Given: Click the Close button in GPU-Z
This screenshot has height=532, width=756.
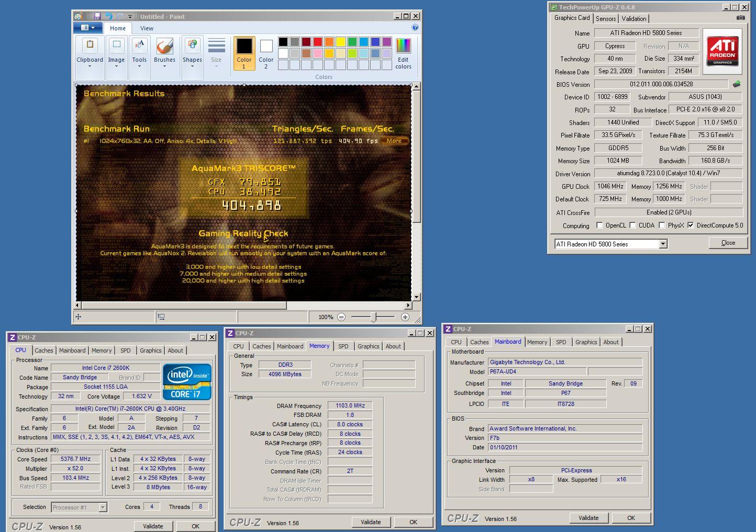Looking at the screenshot, I should pos(728,243).
